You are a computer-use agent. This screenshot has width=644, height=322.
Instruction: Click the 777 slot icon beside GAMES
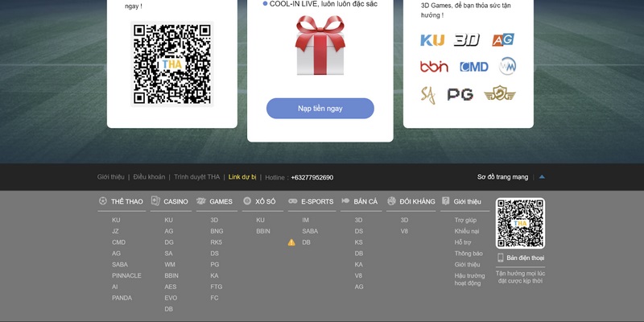point(200,200)
